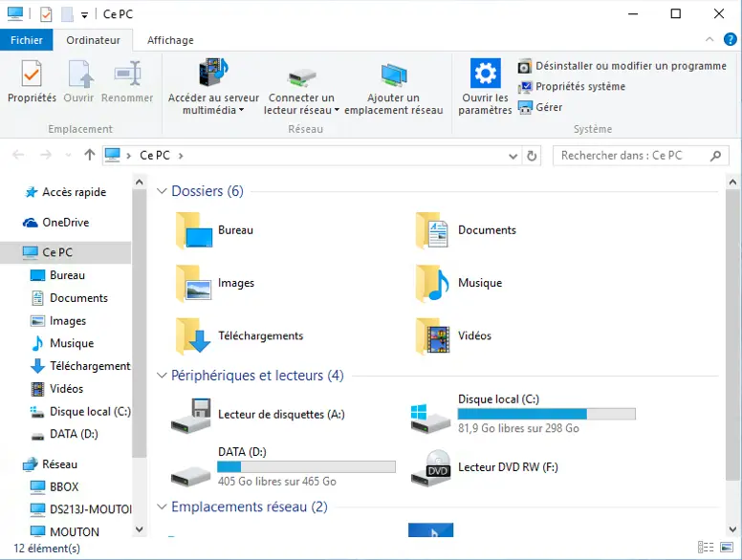Switch to the Affichage ribbon tab
This screenshot has height=560, width=742.
(x=170, y=40)
